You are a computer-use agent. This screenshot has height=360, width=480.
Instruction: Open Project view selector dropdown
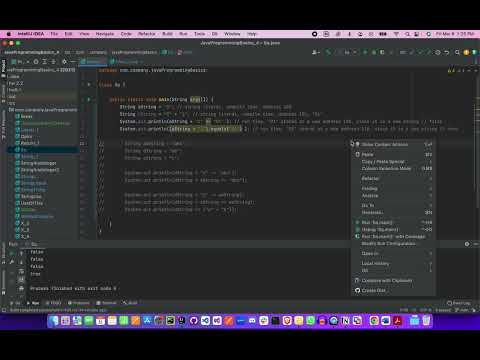[20, 62]
